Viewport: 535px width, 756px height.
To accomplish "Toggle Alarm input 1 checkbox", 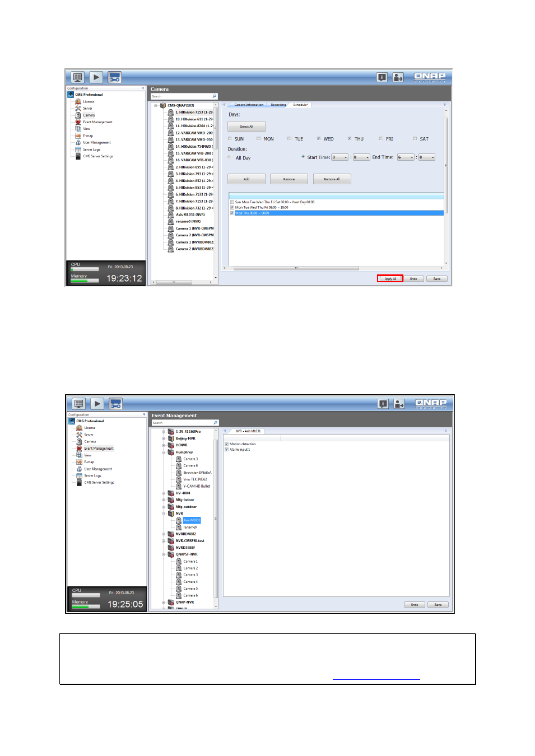I will [226, 450].
